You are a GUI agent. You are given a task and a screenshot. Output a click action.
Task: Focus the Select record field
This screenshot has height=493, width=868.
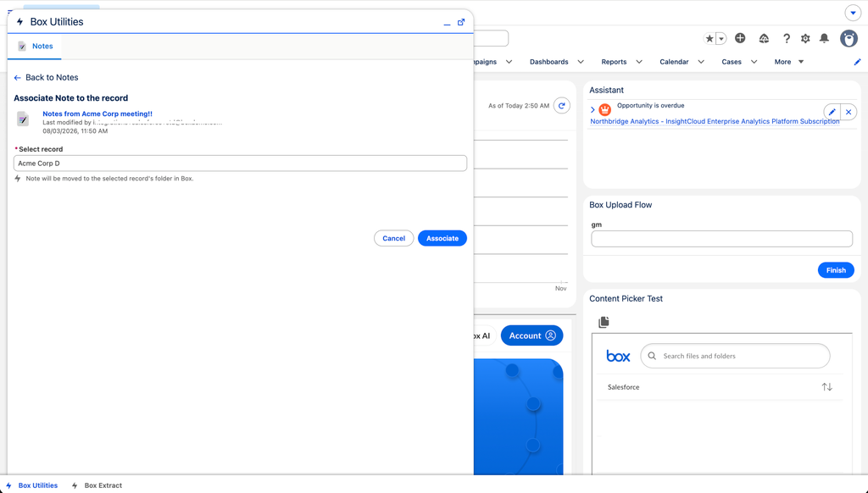[240, 163]
